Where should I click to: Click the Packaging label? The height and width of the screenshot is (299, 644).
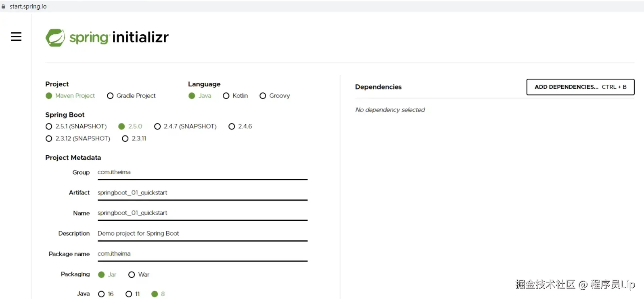tap(75, 274)
